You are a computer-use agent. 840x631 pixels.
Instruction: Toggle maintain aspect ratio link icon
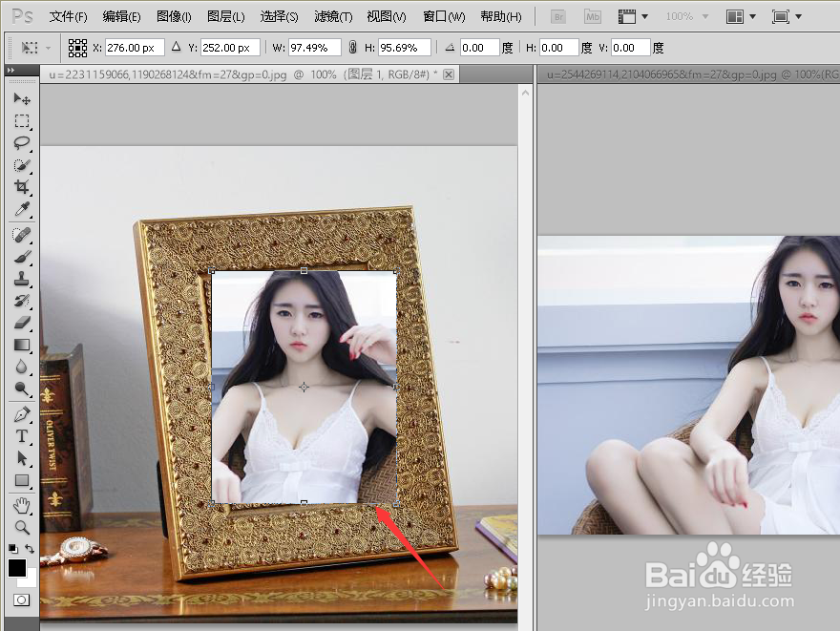(352, 48)
